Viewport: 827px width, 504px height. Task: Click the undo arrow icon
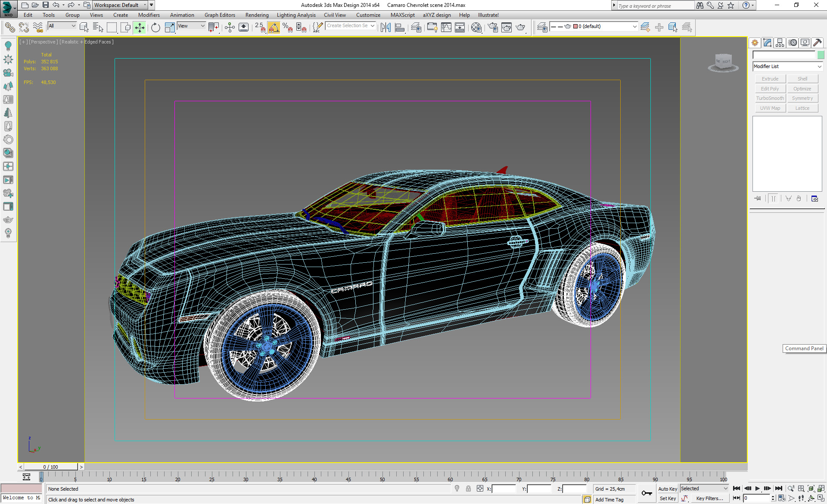pos(56,5)
